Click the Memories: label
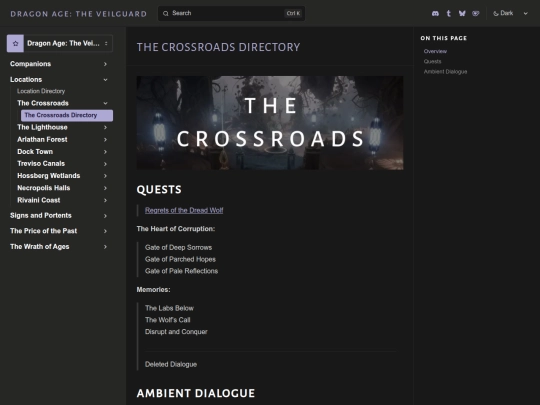This screenshot has width=540, height=405. [154, 290]
